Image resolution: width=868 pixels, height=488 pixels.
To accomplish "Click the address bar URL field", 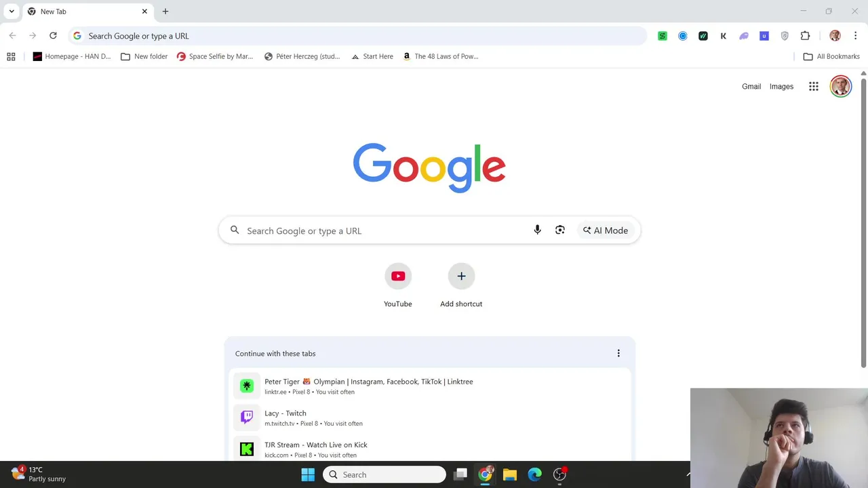I will [358, 36].
